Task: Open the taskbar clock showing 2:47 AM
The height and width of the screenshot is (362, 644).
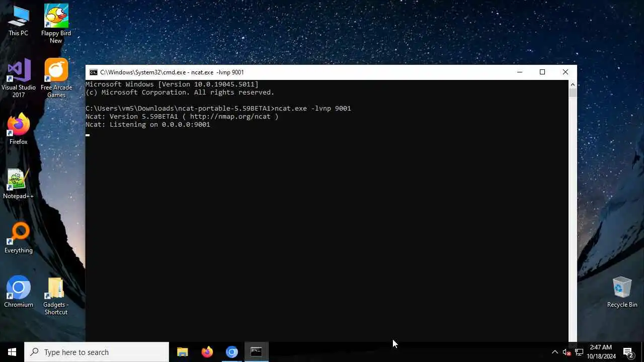Action: [x=601, y=352]
